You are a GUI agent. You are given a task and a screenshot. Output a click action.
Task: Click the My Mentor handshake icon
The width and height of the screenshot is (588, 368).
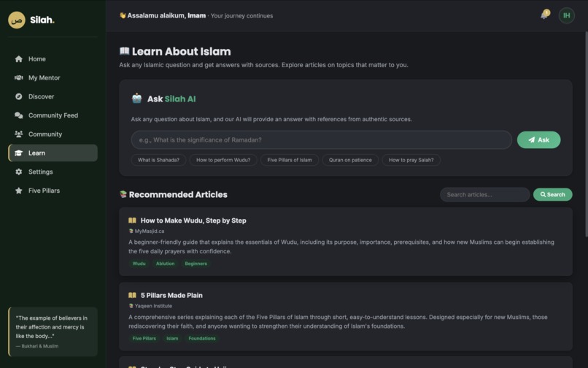[x=18, y=77]
